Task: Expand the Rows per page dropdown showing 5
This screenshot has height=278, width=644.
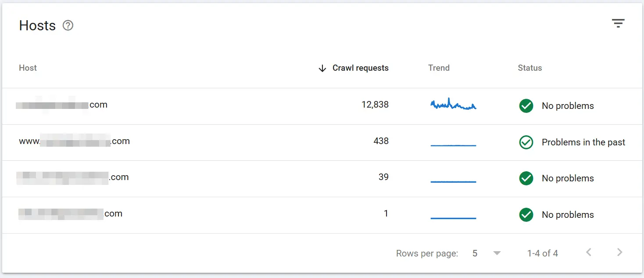Action: pyautogui.click(x=486, y=253)
